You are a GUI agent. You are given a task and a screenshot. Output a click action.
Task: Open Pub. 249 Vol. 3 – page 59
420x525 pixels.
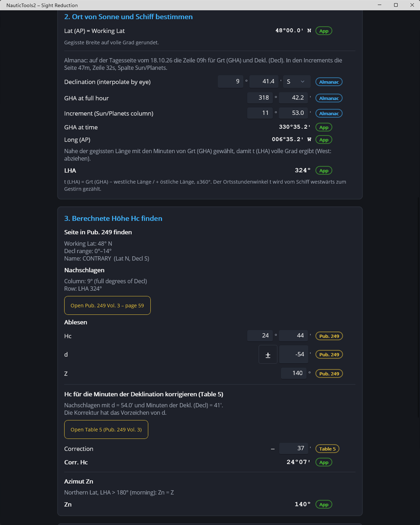pyautogui.click(x=107, y=306)
